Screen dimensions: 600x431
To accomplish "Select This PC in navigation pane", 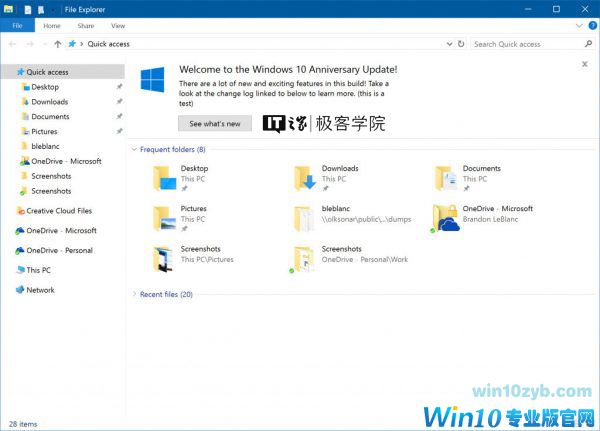I will [38, 270].
